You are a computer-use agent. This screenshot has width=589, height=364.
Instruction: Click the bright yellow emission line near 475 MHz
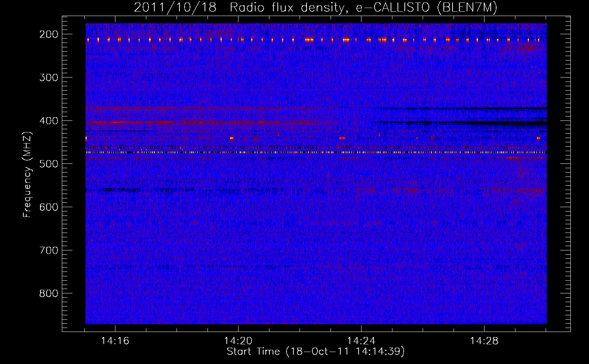pyautogui.click(x=316, y=153)
